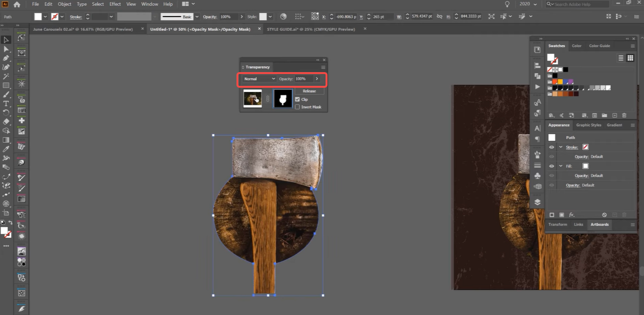The image size is (644, 315).
Task: Click the Release button in Transparency panel
Action: [309, 91]
